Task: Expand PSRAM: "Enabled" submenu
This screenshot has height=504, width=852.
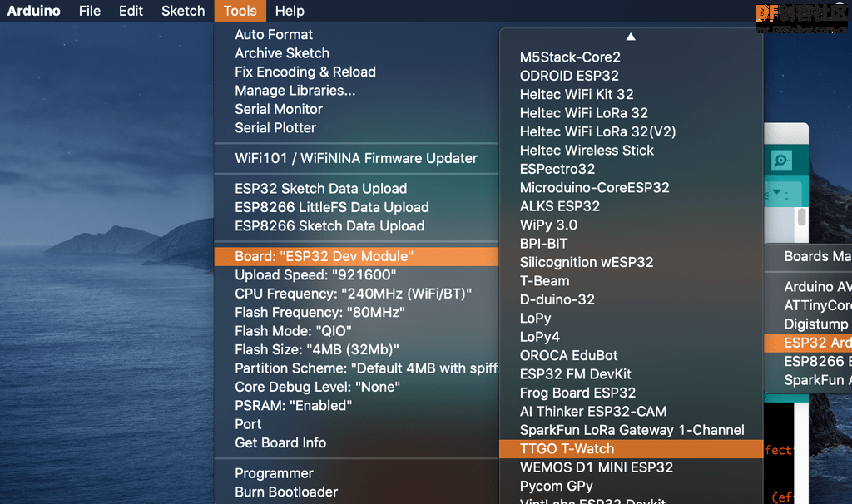Action: tap(356, 406)
